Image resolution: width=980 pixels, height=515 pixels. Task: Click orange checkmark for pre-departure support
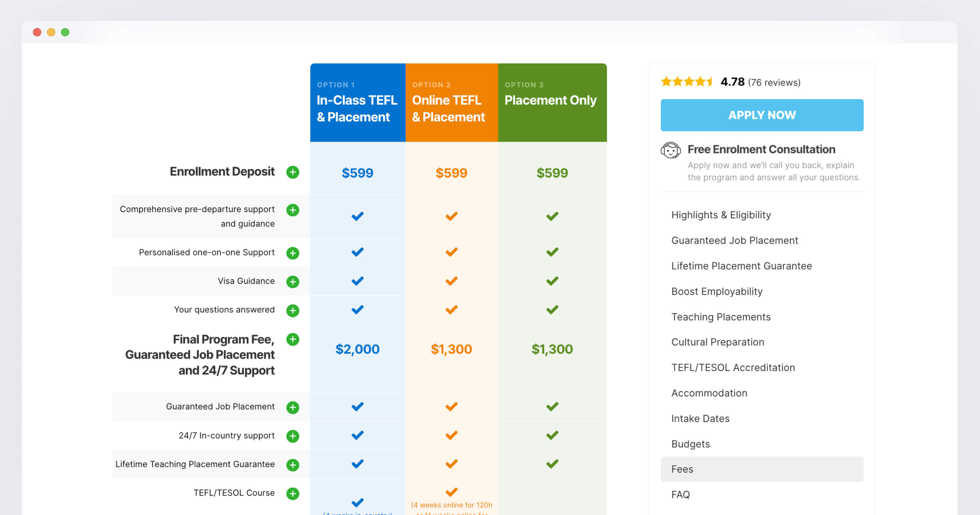click(451, 217)
